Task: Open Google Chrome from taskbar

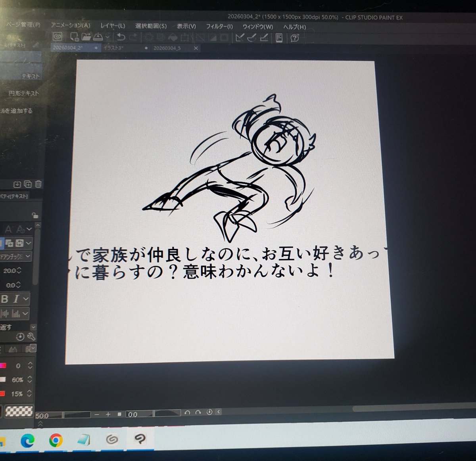Action: [x=56, y=440]
